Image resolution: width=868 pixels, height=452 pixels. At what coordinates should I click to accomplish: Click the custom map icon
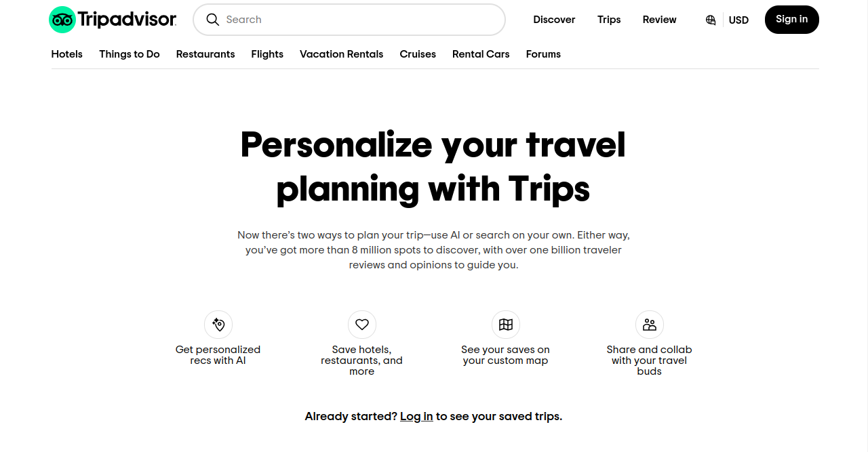(506, 325)
